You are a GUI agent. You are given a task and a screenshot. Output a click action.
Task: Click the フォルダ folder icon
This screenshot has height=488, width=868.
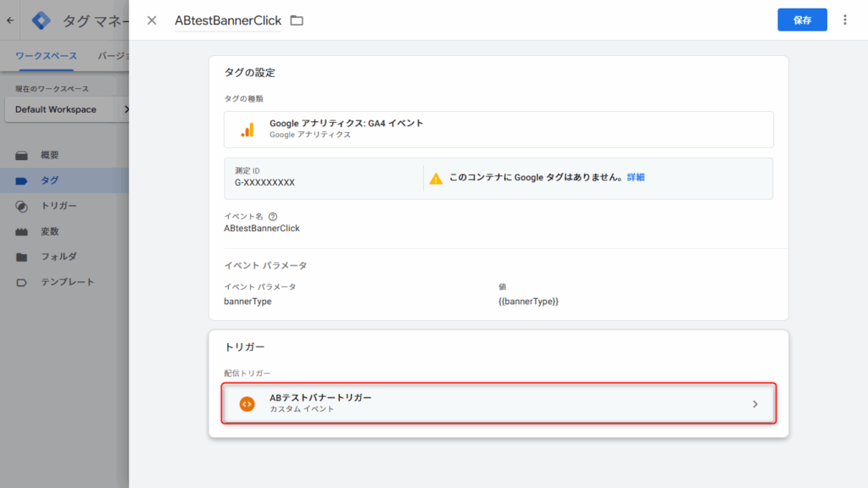[x=21, y=258]
